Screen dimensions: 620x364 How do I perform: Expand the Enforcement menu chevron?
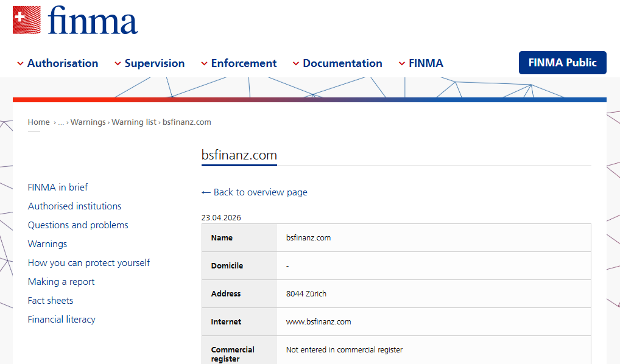[x=204, y=64]
